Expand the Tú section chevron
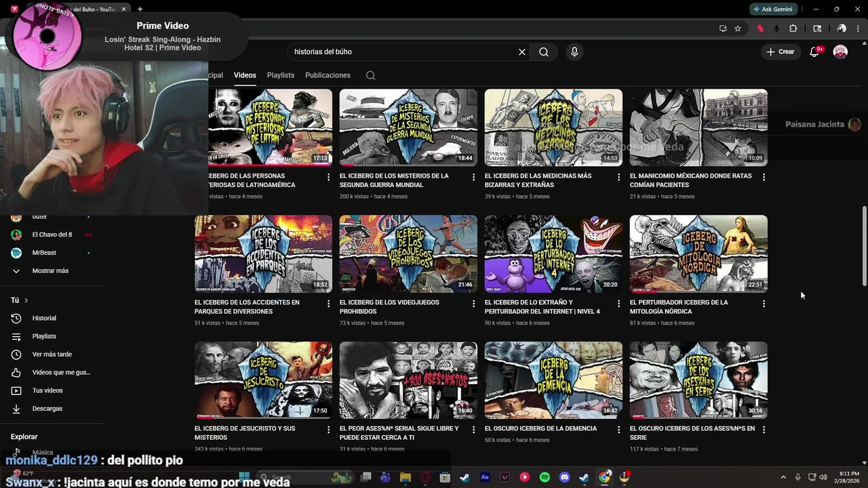 pos(26,300)
